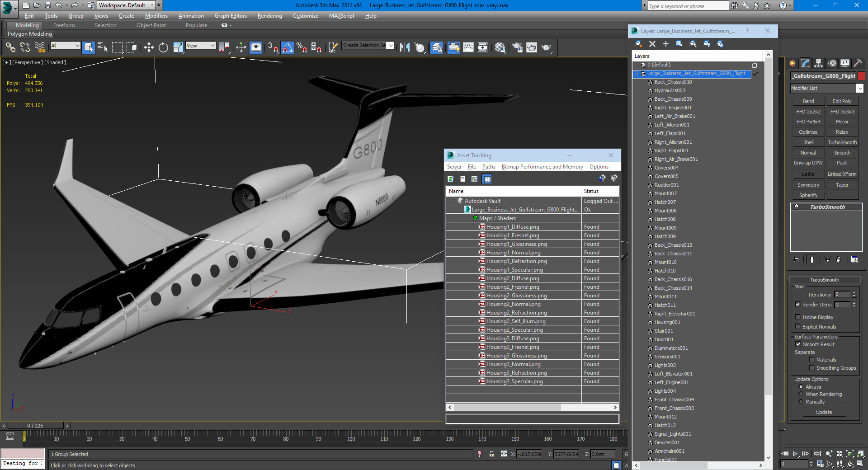Switch to the Object Paint ribbon tab
The image size is (868, 470).
tap(151, 25)
